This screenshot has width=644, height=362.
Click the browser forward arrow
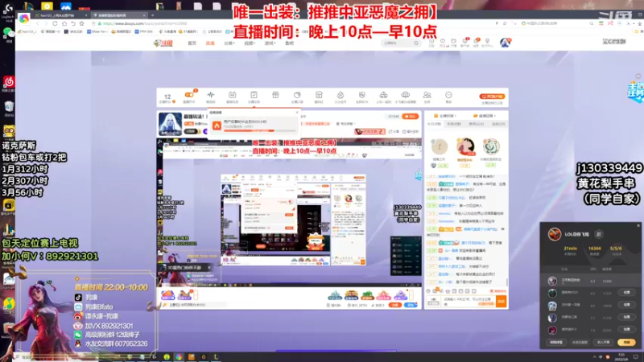pos(47,24)
